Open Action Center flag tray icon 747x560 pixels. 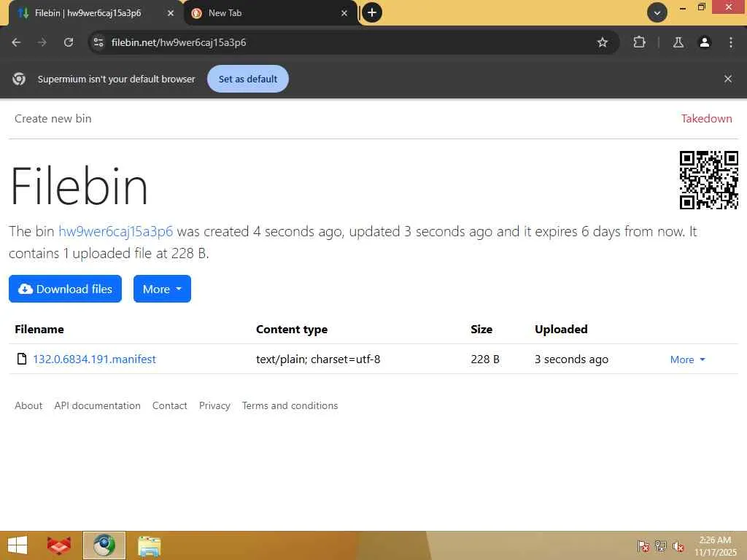coord(643,545)
